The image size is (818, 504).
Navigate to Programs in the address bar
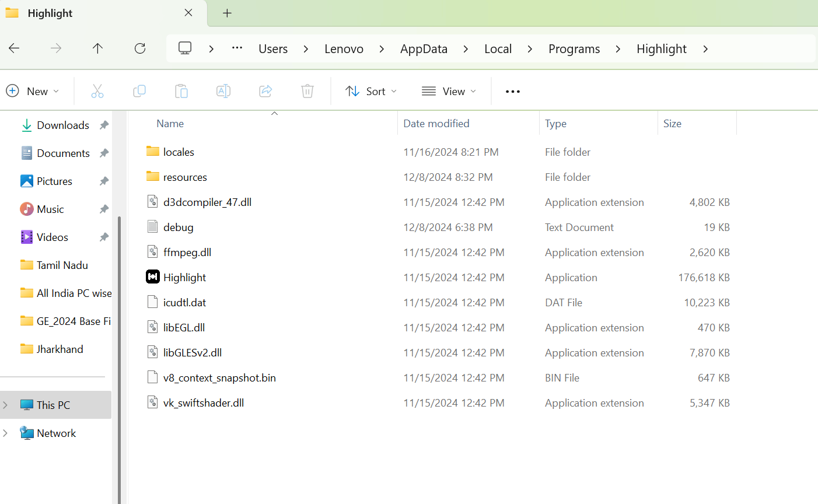[x=574, y=49]
